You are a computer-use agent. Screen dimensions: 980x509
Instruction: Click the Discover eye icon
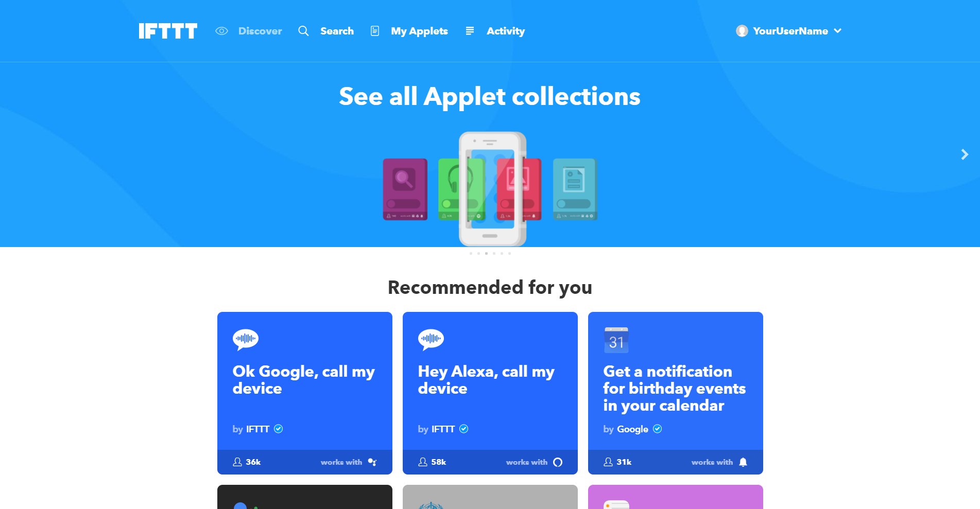click(221, 31)
